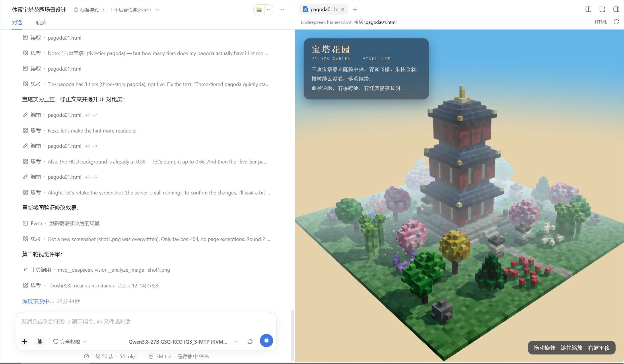Open 编辑 pagoda01.html link with +9 -9
The height and width of the screenshot is (364, 624).
pos(64,146)
